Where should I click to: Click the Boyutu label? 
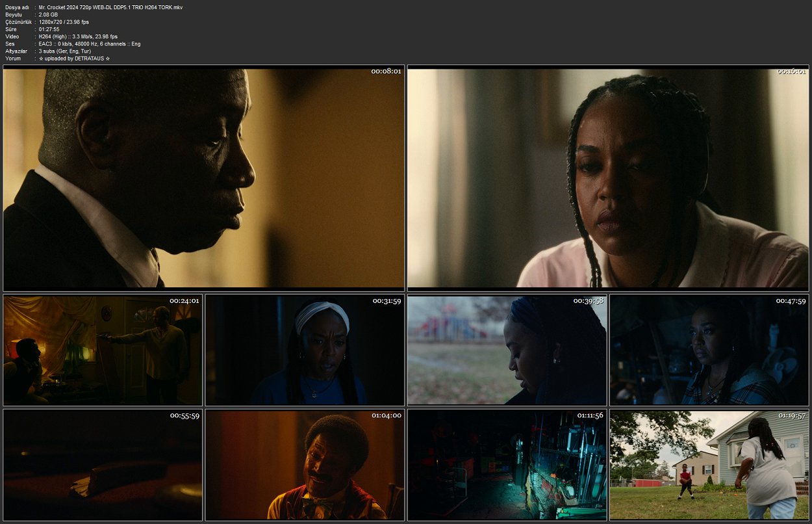14,14
